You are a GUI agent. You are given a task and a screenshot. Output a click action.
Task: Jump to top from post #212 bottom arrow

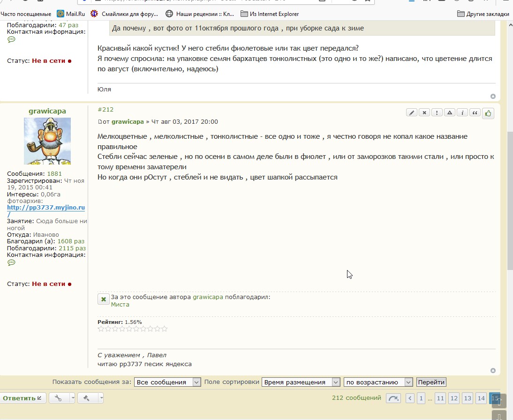[493, 370]
